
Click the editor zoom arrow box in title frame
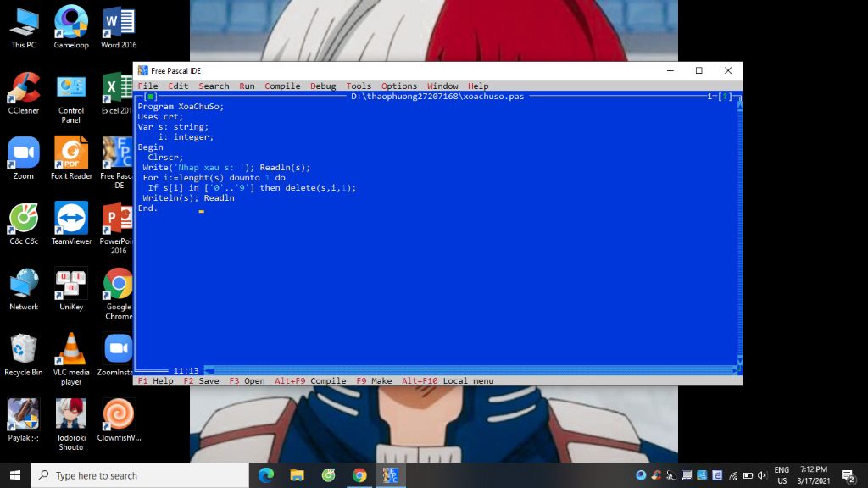coord(725,97)
